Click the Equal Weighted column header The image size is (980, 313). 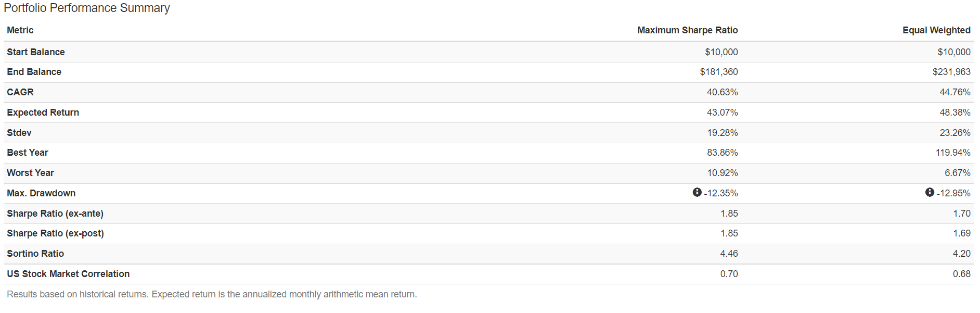[936, 30]
